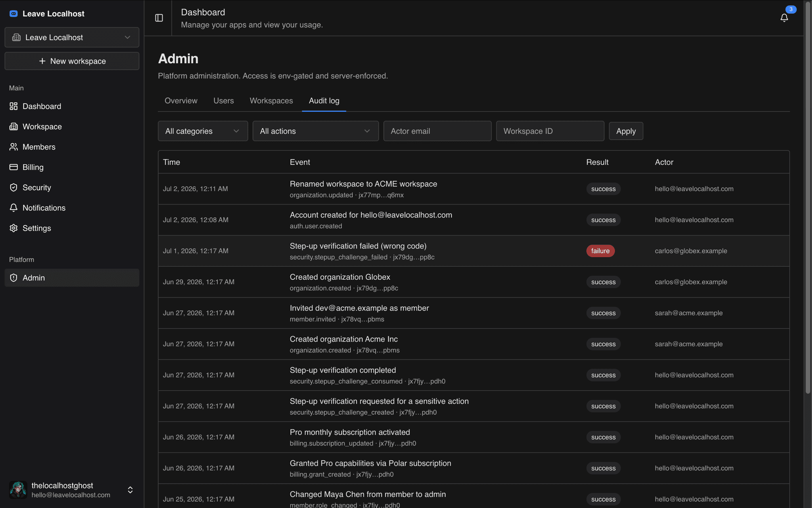Click the Leave Localhost logo icon
Image resolution: width=812 pixels, height=508 pixels.
pos(13,13)
